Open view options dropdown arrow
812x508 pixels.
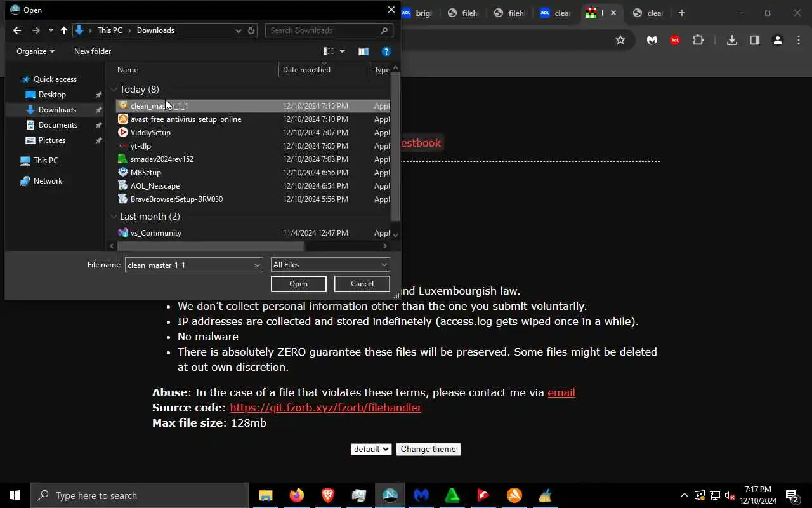343,51
